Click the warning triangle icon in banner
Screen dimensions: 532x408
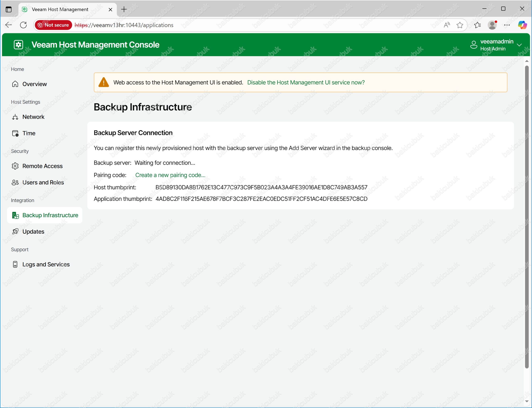pyautogui.click(x=103, y=83)
